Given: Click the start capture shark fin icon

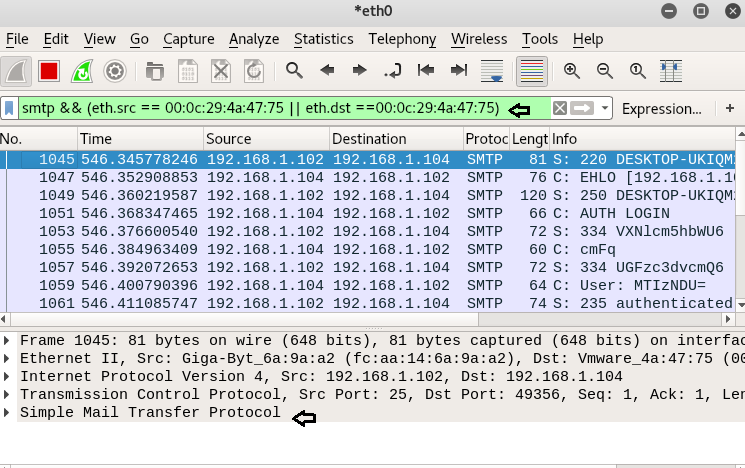Looking at the screenshot, I should pos(16,72).
